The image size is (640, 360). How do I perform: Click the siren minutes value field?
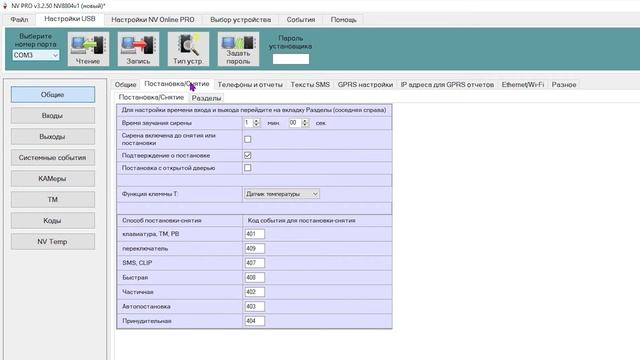pos(249,122)
